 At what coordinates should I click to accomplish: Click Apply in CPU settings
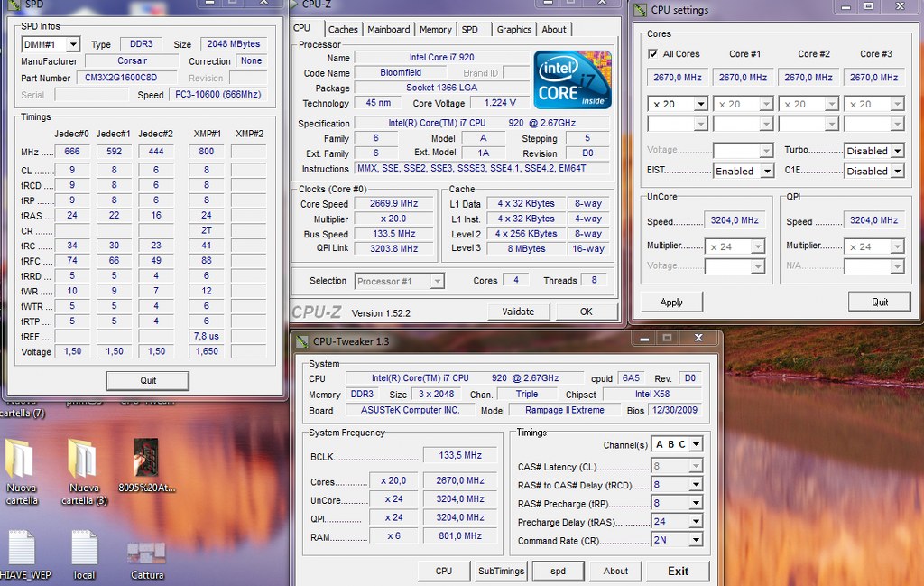pos(671,302)
